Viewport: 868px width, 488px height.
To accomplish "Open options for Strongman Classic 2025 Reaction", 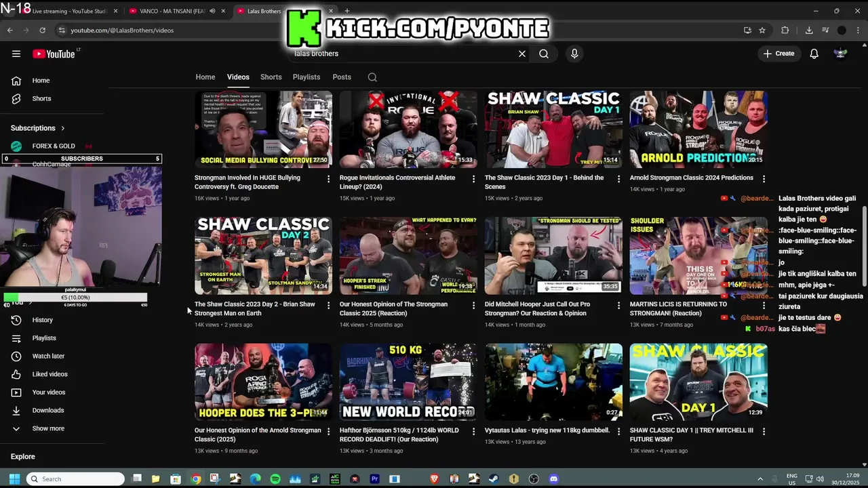I will (473, 306).
